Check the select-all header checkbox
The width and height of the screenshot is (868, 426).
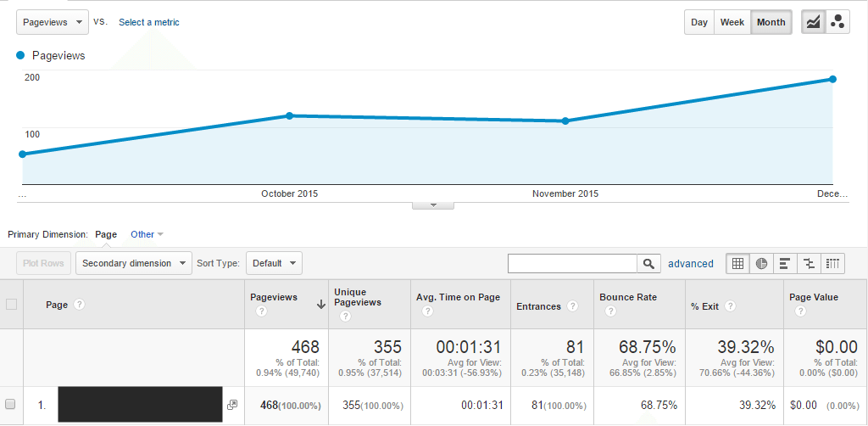11,305
